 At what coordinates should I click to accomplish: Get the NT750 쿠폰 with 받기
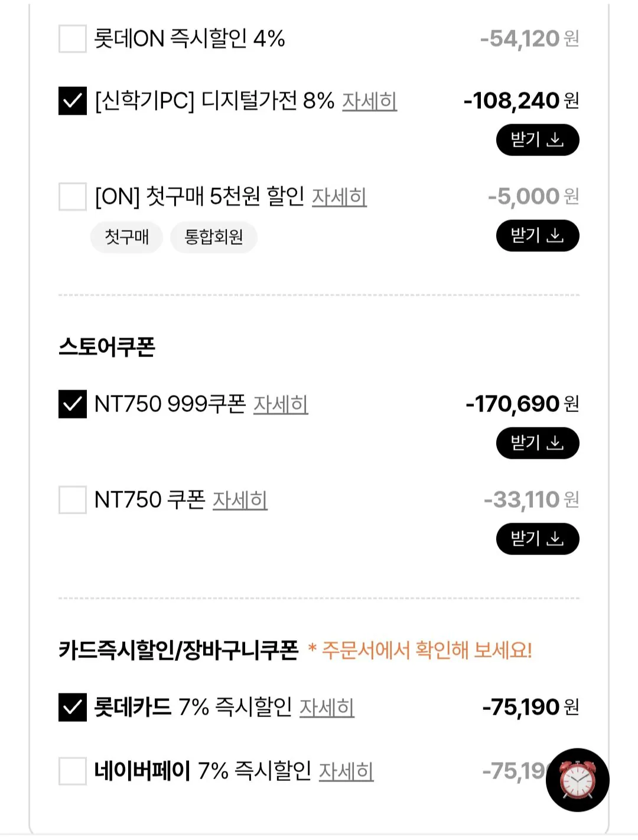click(537, 539)
